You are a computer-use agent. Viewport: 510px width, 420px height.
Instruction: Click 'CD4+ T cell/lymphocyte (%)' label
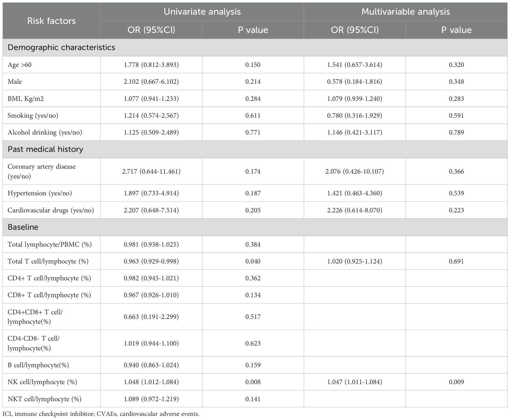click(x=49, y=278)
